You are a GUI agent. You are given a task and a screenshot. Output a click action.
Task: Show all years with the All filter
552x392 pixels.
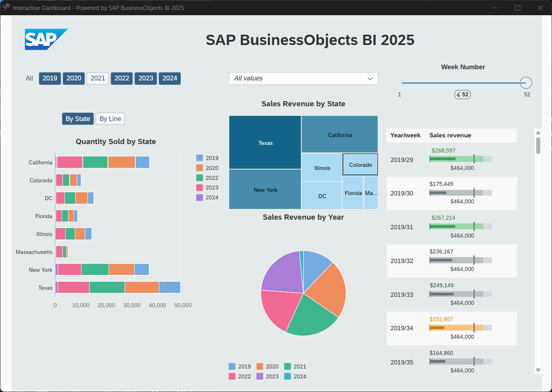pos(29,78)
